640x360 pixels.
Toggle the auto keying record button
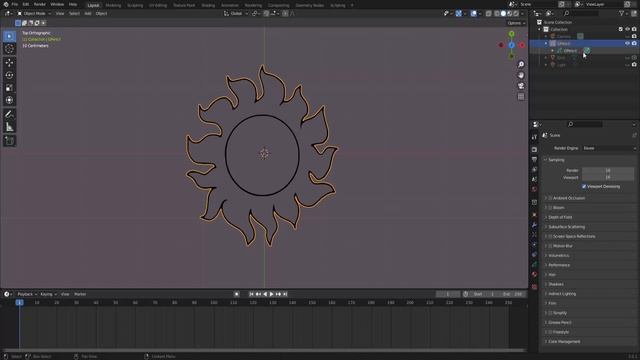tap(236, 294)
